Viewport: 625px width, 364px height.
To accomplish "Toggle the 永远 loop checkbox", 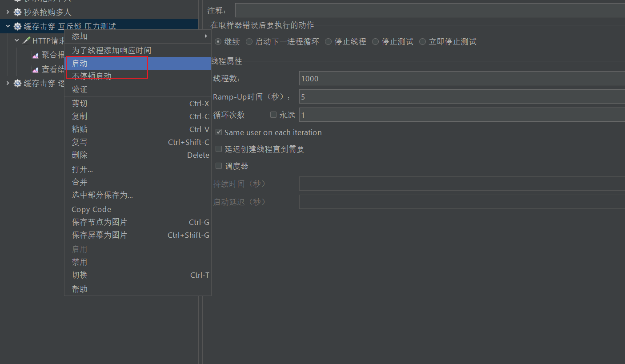I will pos(273,115).
